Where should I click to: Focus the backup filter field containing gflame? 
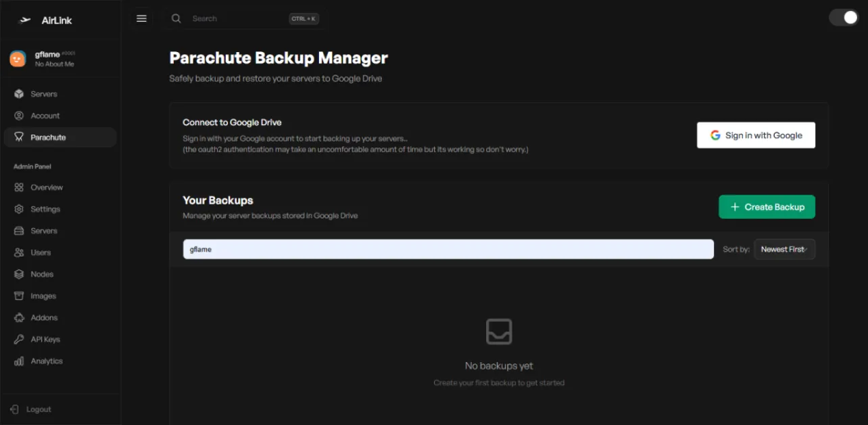point(448,249)
